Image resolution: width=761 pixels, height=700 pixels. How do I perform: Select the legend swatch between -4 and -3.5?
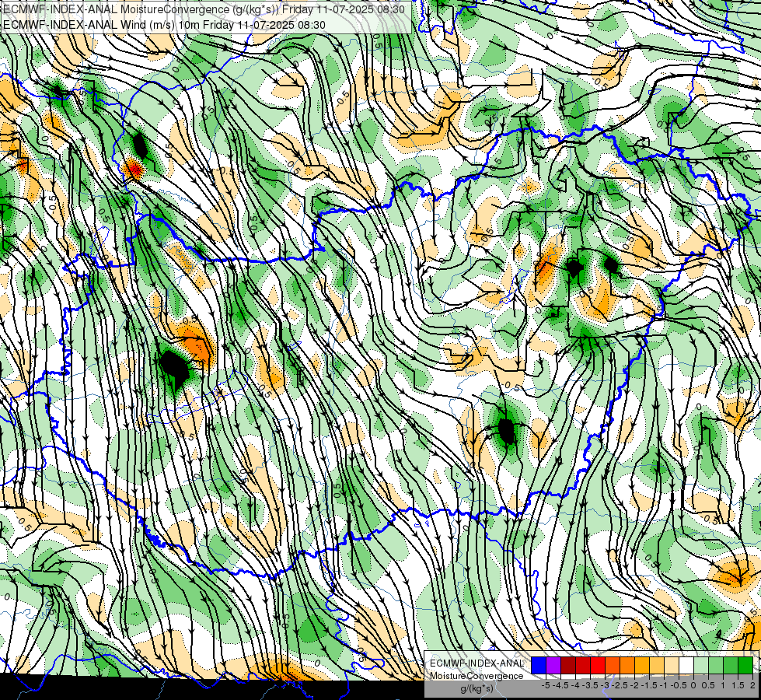[x=583, y=665]
